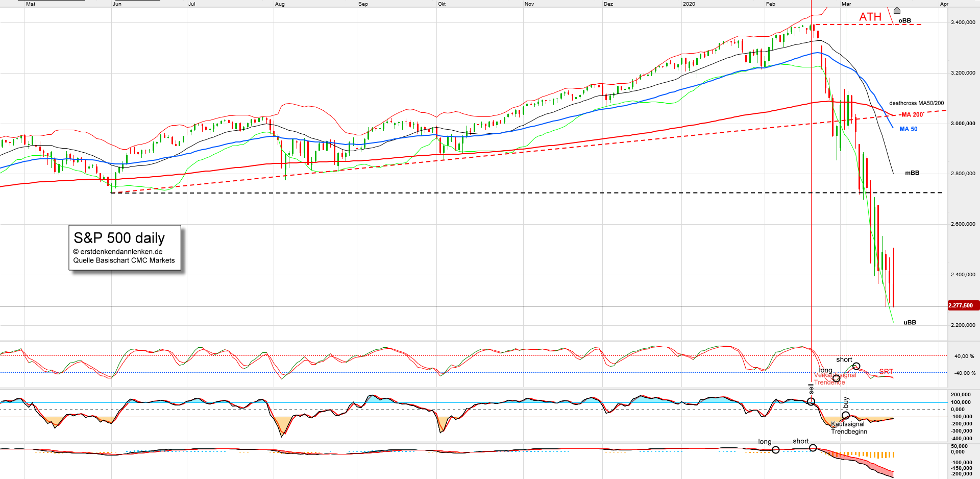This screenshot has width=980, height=479.
Task: Click the gray house-shaped marker beside ATH
Action: 897,11
